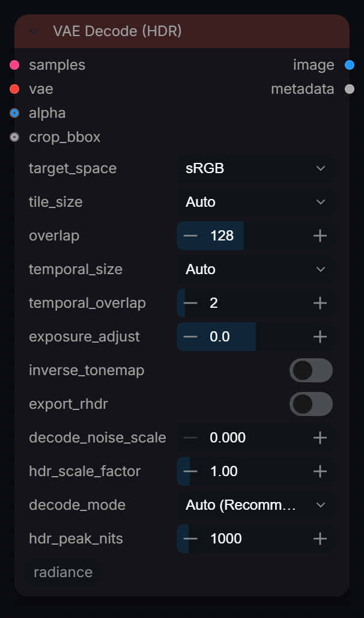This screenshot has width=364, height=618.
Task: Open the tile_size Auto dropdown
Action: click(256, 202)
